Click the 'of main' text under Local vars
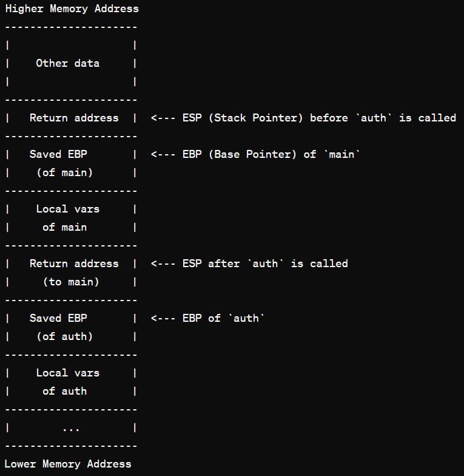Viewport: 464px width, 476px height. coord(64,227)
